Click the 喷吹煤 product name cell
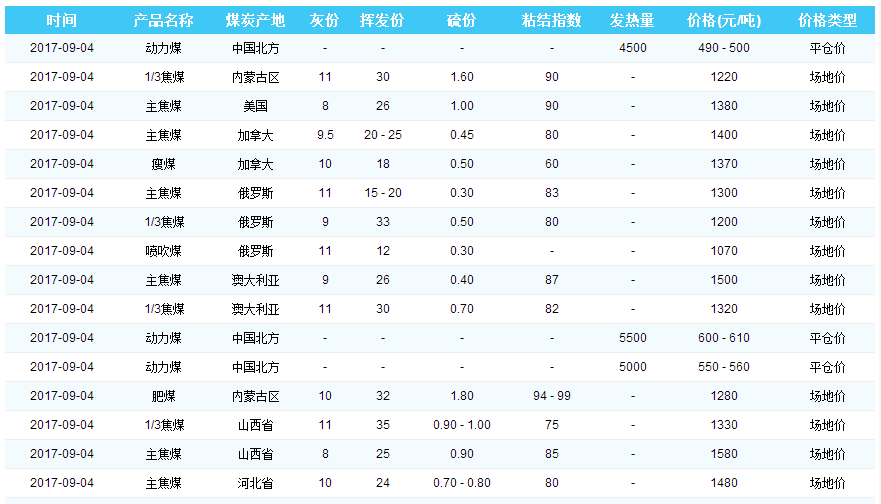The height and width of the screenshot is (504, 881). [163, 251]
